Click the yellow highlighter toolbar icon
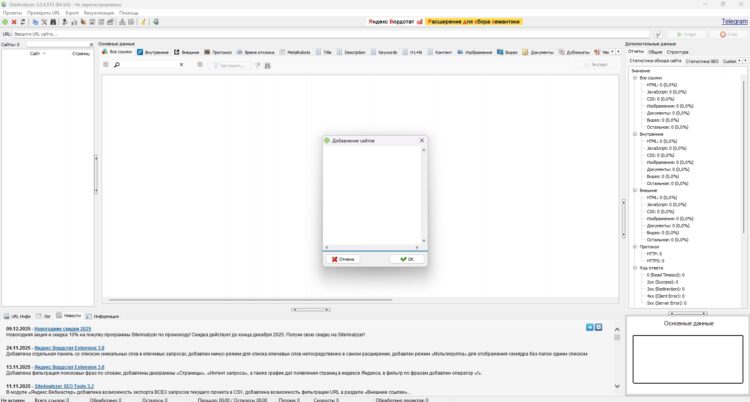This screenshot has width=750, height=402. pyautogui.click(x=143, y=22)
